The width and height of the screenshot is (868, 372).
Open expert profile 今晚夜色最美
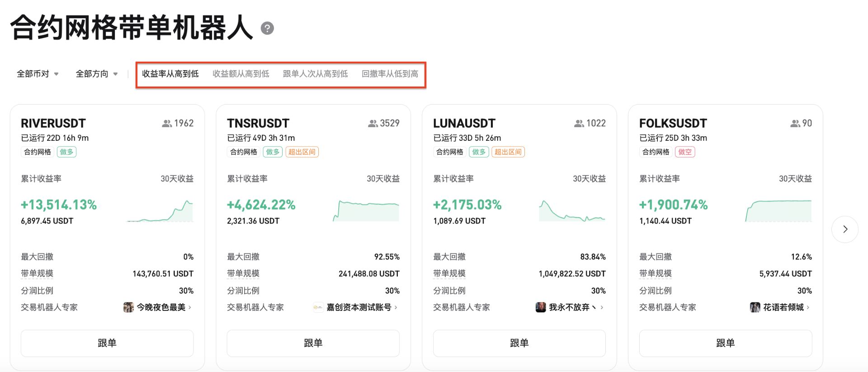pyautogui.click(x=161, y=307)
